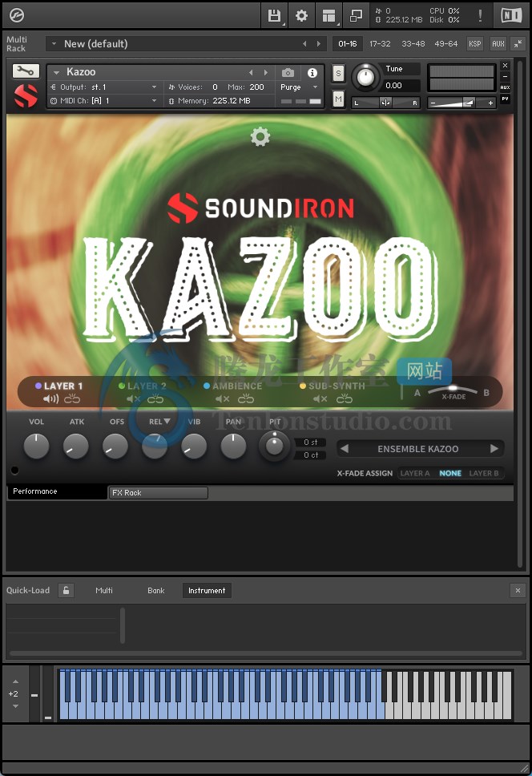Toggle the Mute M button
532x776 pixels.
click(338, 99)
